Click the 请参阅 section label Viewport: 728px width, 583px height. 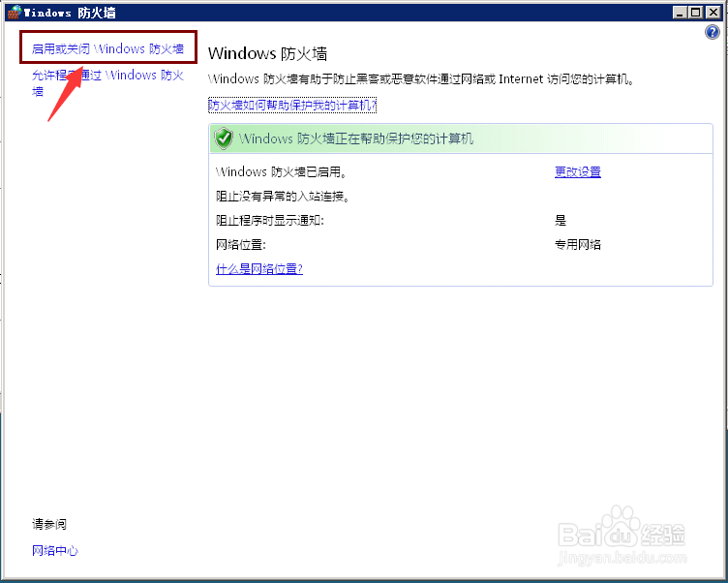click(x=49, y=524)
